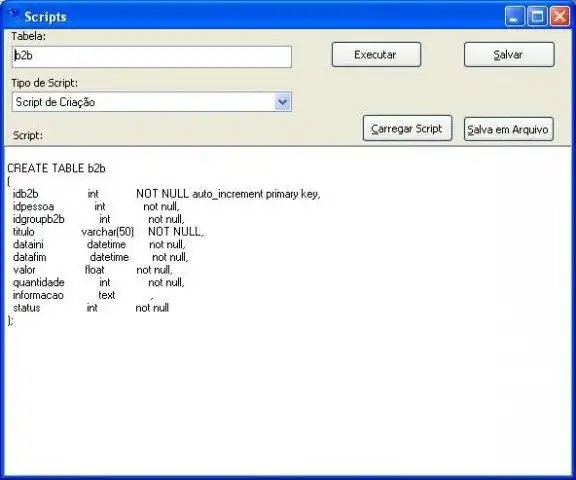Viewport: 576px width, 480px height.
Task: Click the 'datafim' column name
Action: tap(30, 257)
